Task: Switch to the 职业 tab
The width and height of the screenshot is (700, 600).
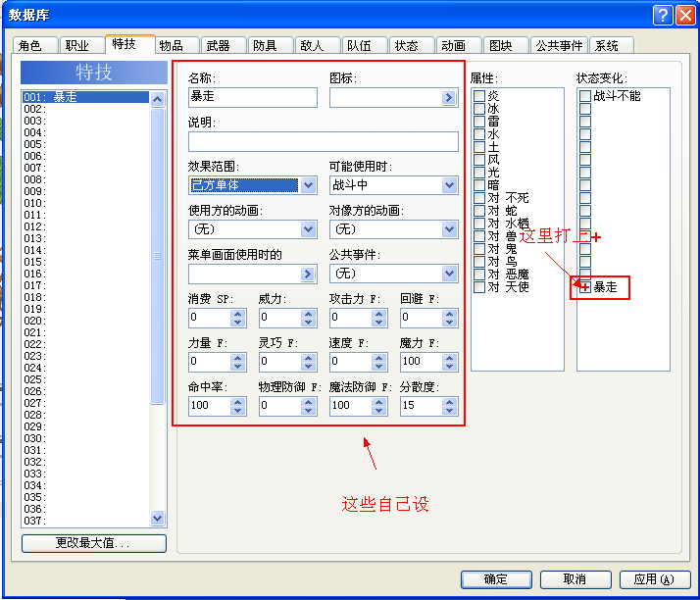Action: [x=82, y=45]
